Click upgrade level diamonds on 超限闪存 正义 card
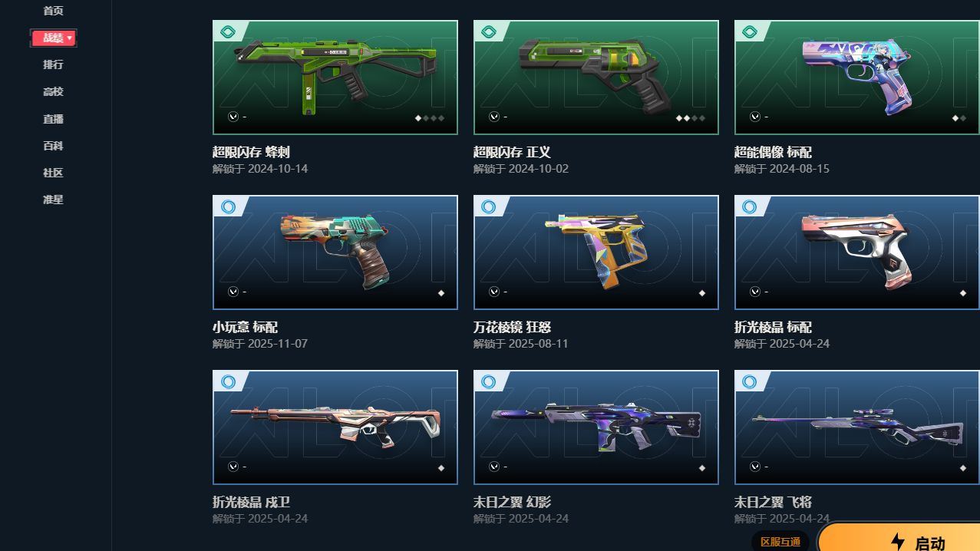 [691, 118]
